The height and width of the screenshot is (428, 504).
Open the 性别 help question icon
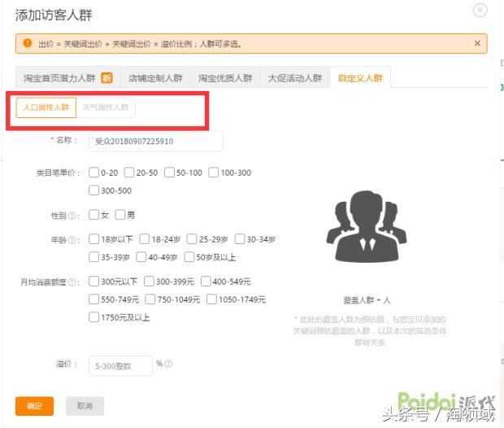point(72,216)
